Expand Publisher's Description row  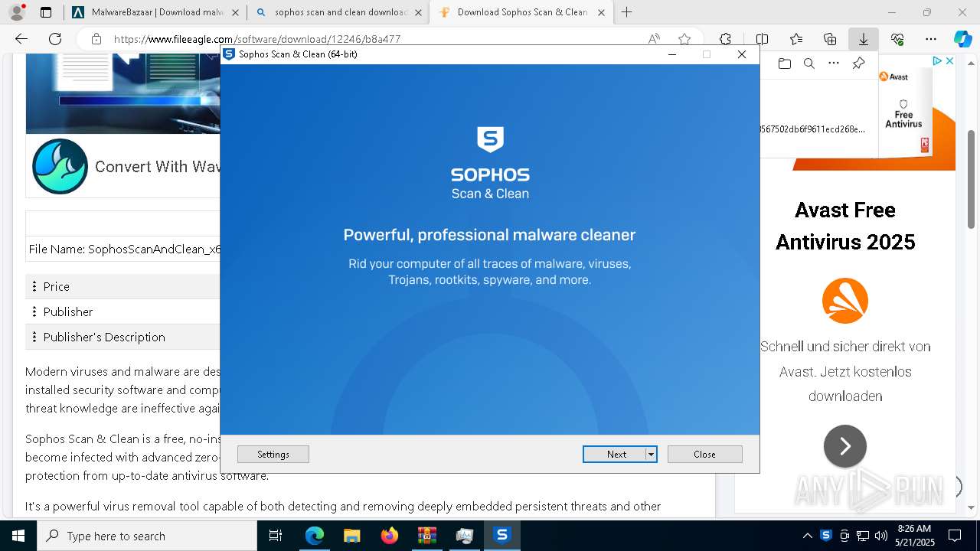click(122, 337)
